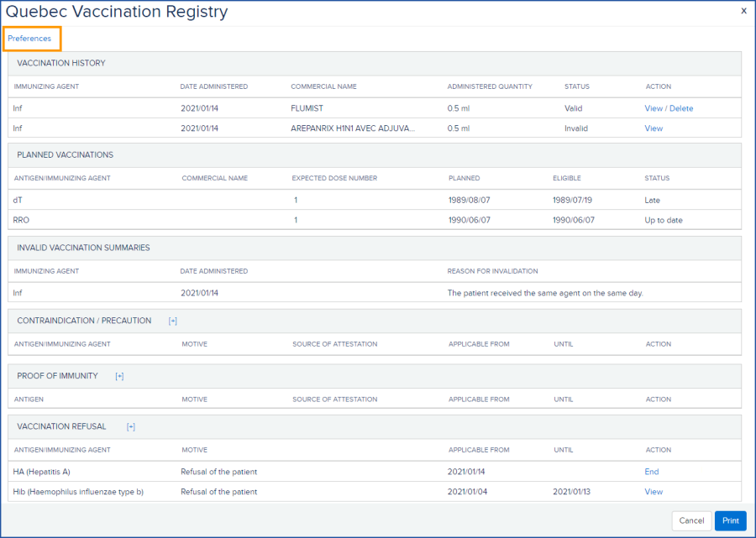The image size is (756, 538).
Task: Expand the Vaccination Refusal section
Action: 131,426
